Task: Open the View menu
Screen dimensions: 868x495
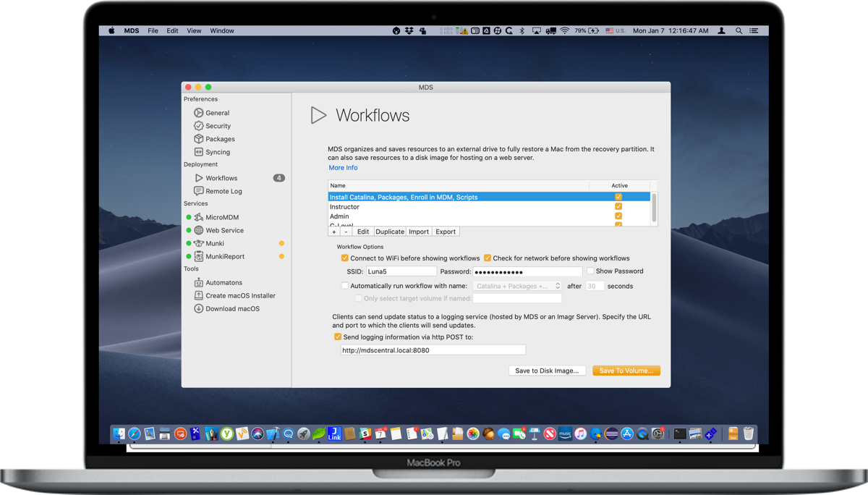Action: tap(194, 31)
